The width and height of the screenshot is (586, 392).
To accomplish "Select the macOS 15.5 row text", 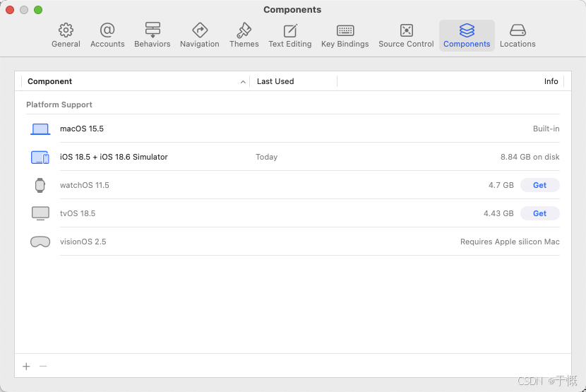I will 82,129.
